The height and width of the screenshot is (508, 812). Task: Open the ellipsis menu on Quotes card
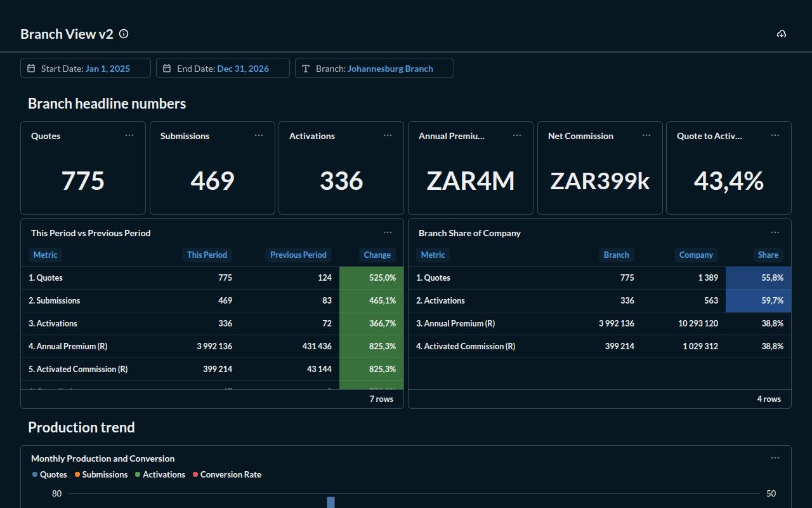(x=129, y=135)
